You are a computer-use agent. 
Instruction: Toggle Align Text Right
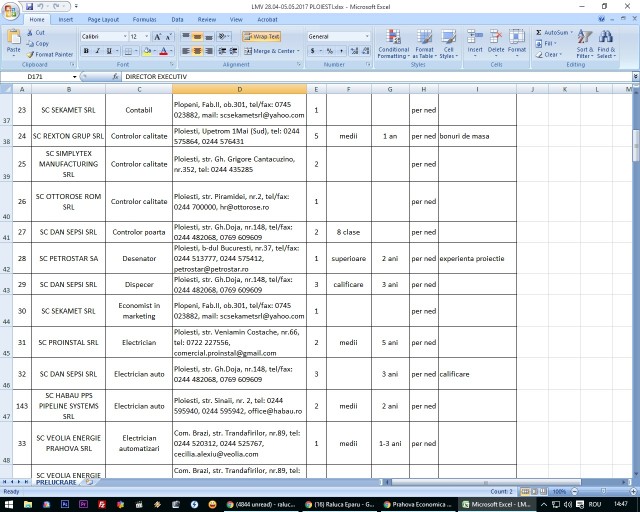tap(209, 51)
